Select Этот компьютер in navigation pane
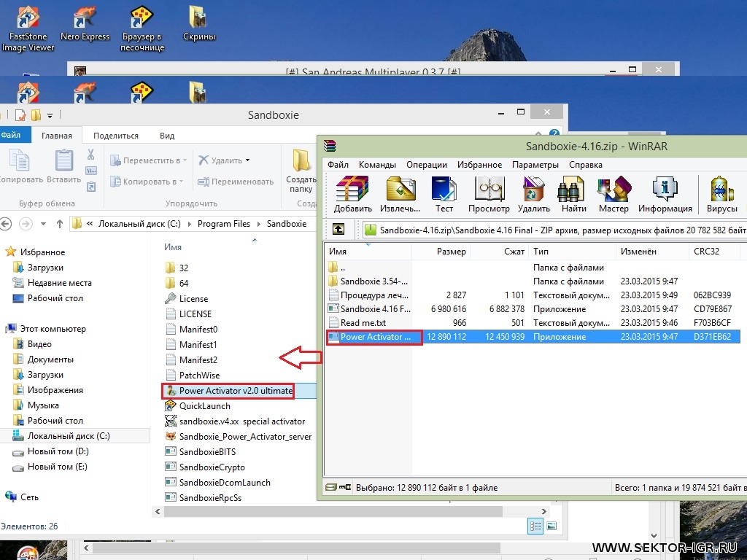This screenshot has width=747, height=560. click(46, 329)
